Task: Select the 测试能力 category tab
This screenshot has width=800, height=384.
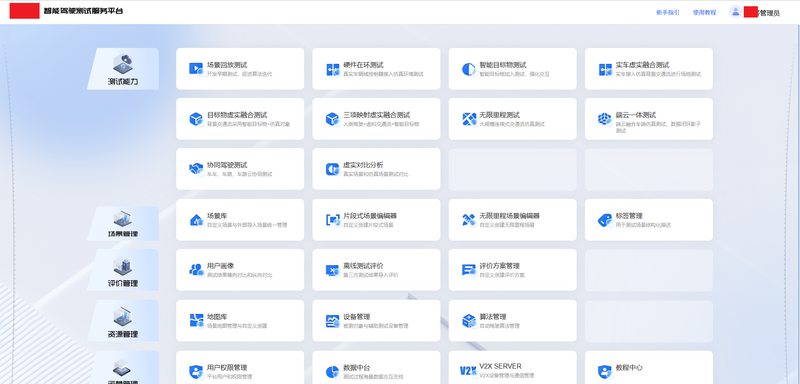Action: 123,69
